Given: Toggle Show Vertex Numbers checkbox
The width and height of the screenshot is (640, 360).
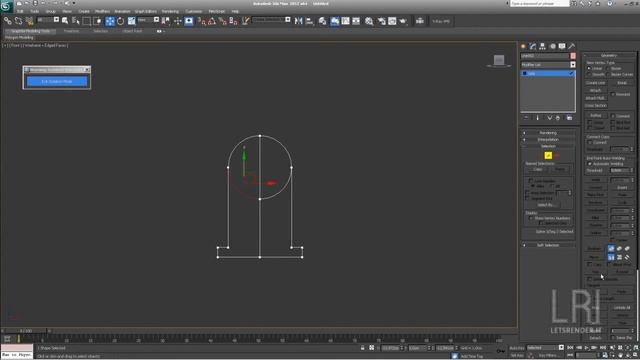Looking at the screenshot, I should coord(531,218).
